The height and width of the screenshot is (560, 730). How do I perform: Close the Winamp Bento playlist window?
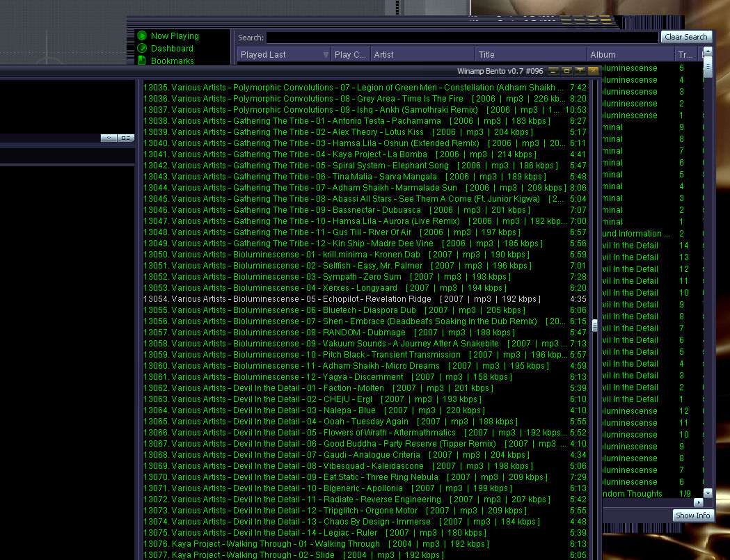click(593, 71)
